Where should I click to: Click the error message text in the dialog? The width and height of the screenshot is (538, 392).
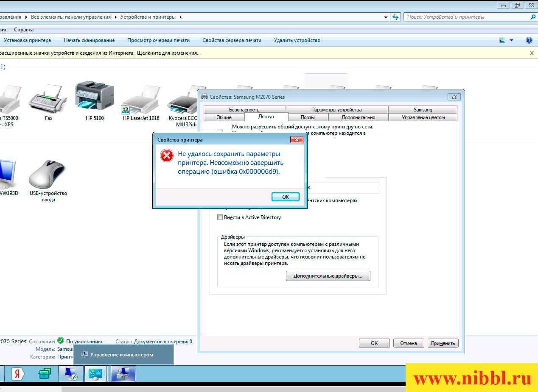coord(231,163)
